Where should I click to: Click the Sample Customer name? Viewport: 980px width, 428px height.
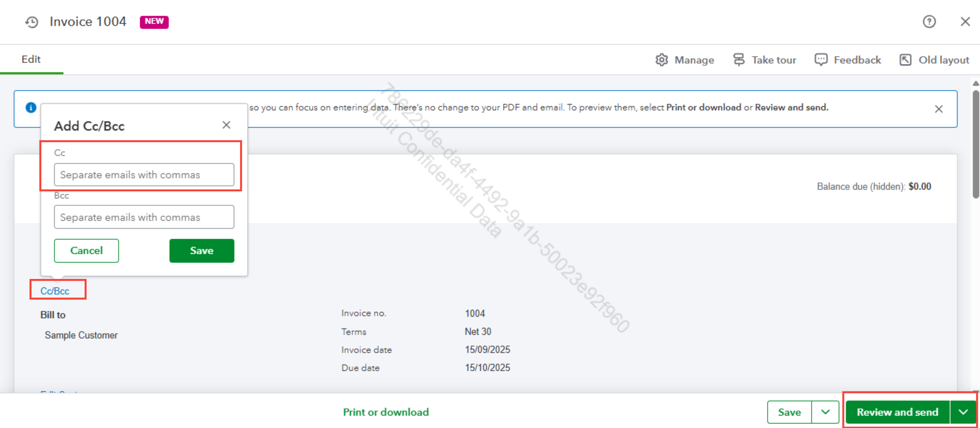(x=81, y=335)
